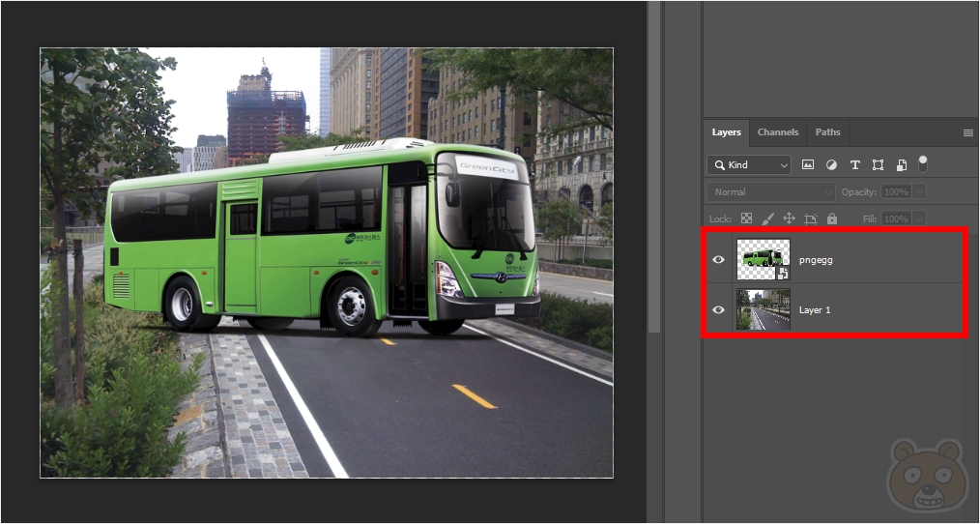Switch to the Paths tab
Screen dimensions: 980x524
coord(827,132)
